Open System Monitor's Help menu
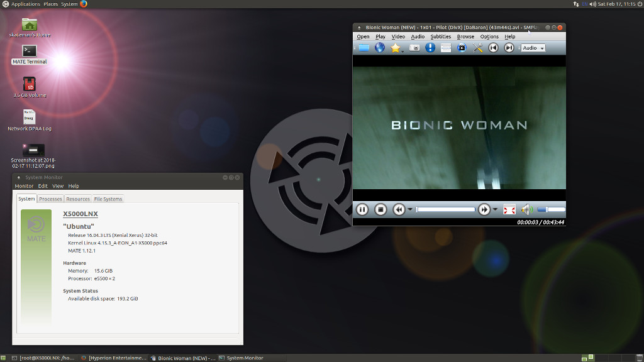Image resolution: width=644 pixels, height=362 pixels. [x=74, y=186]
